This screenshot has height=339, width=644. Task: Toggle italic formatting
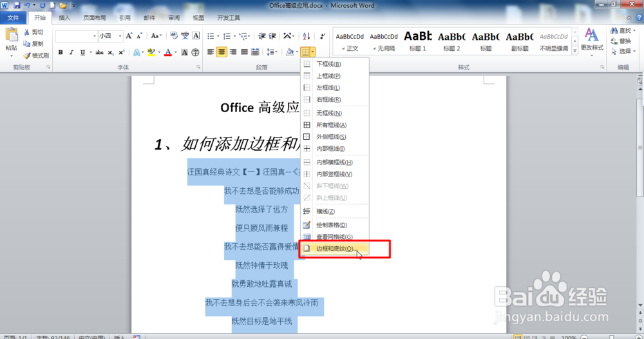pos(71,53)
